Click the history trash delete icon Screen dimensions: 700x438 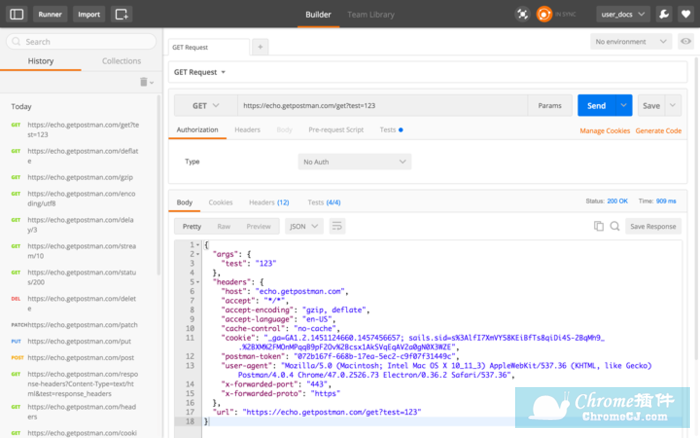pos(144,82)
